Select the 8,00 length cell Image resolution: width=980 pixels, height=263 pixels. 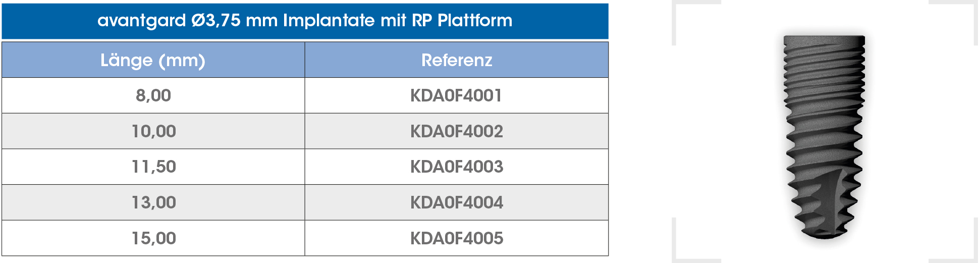[153, 95]
